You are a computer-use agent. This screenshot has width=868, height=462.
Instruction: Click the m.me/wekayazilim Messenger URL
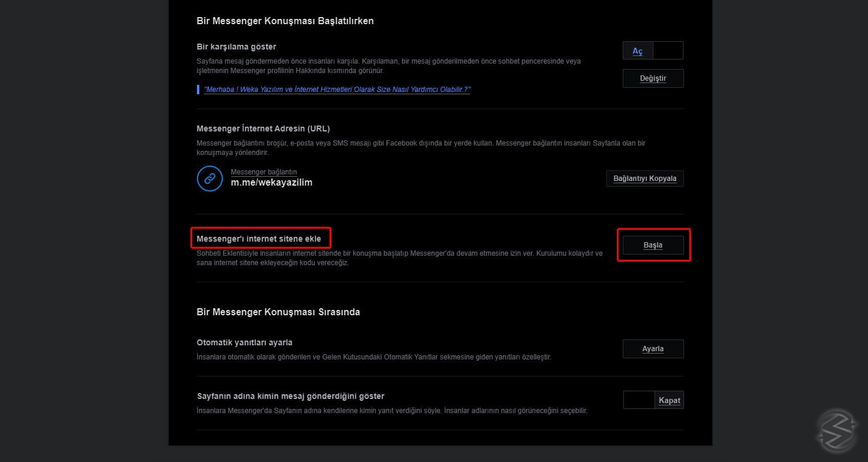pyautogui.click(x=272, y=182)
